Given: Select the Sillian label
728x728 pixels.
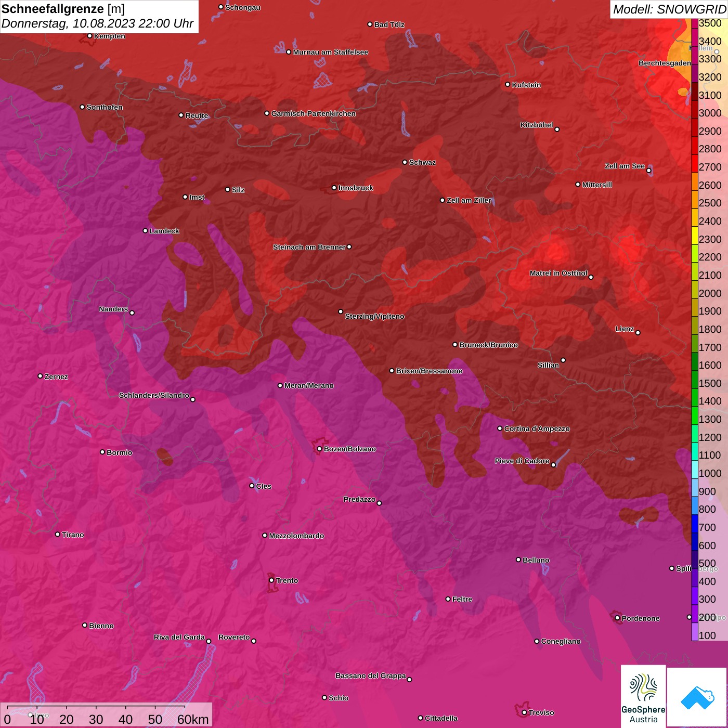Looking at the screenshot, I should pos(548,365).
